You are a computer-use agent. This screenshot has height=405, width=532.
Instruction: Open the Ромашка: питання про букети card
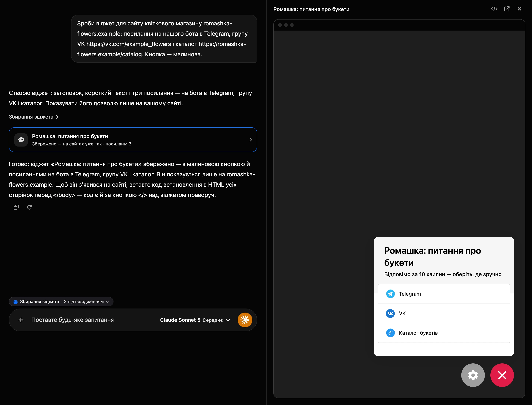[x=133, y=140]
